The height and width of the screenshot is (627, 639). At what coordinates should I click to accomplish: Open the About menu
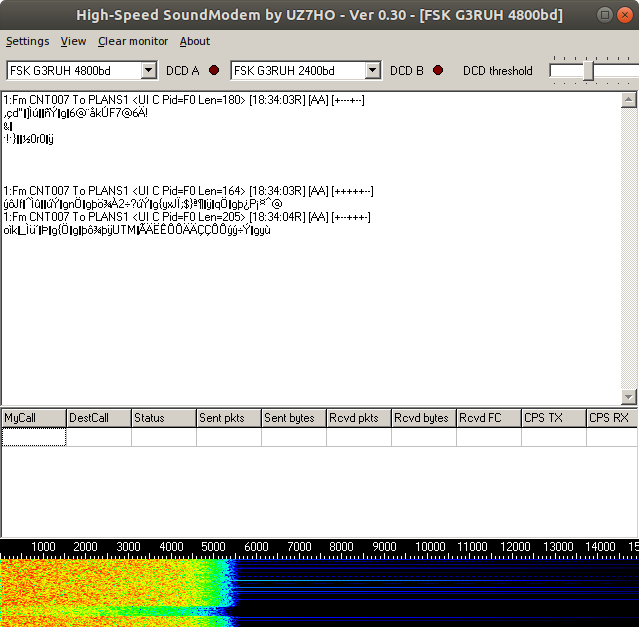[x=195, y=41]
